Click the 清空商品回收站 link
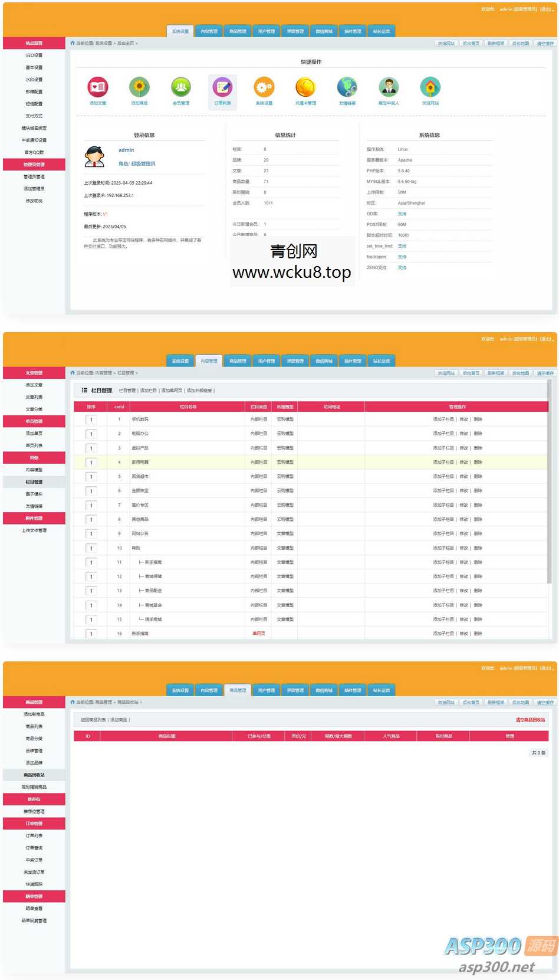Image resolution: width=559 pixels, height=980 pixels. point(531,720)
